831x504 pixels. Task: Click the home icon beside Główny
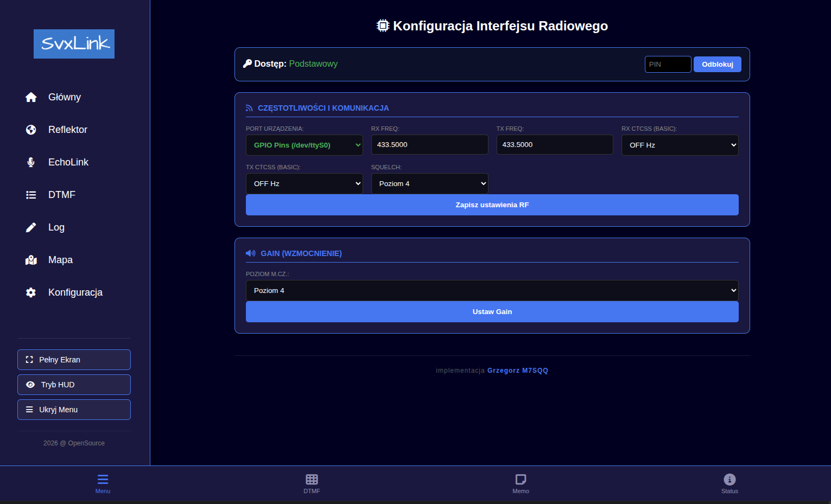(x=31, y=97)
